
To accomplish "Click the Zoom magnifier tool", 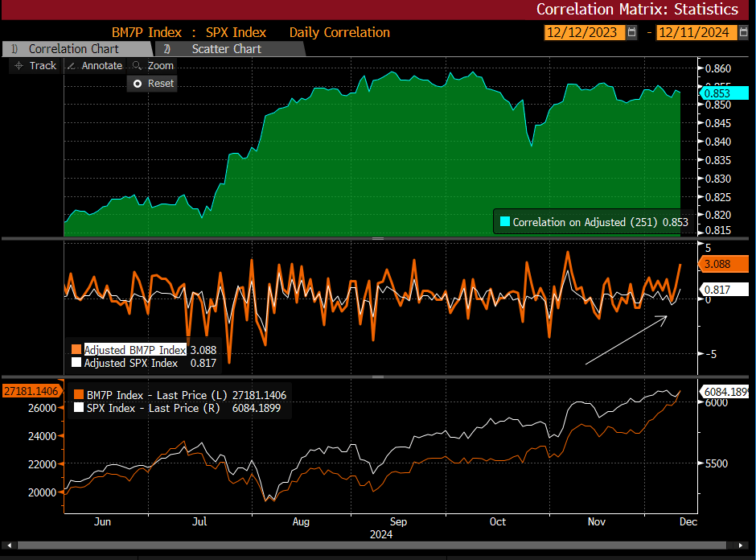I will coord(153,65).
